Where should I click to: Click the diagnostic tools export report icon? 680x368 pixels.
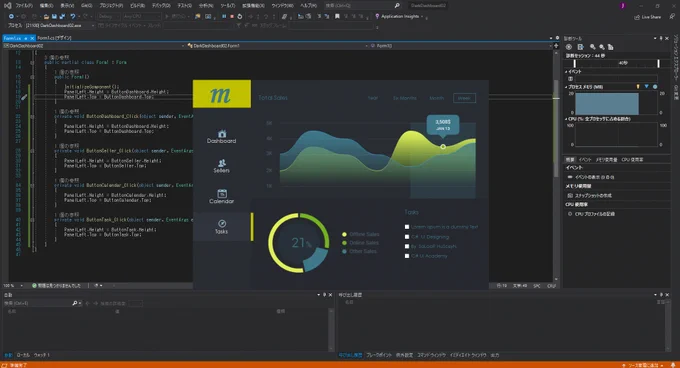pos(580,47)
